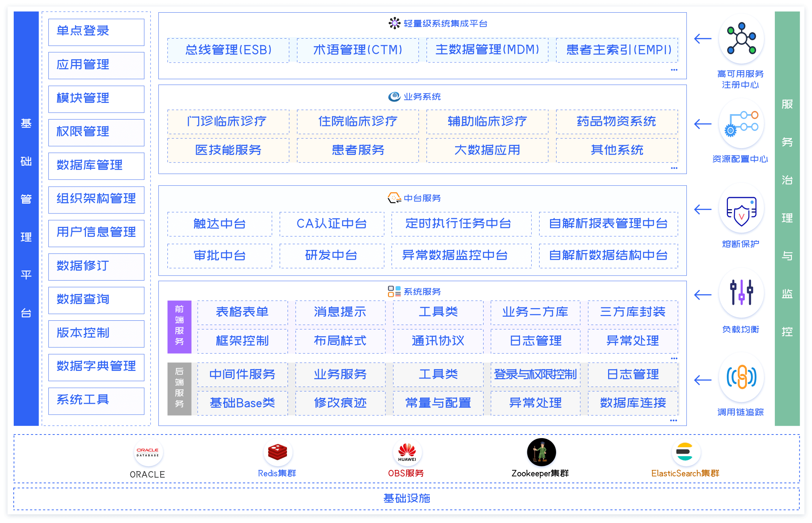Click the 基础Base类 box

tap(243, 403)
